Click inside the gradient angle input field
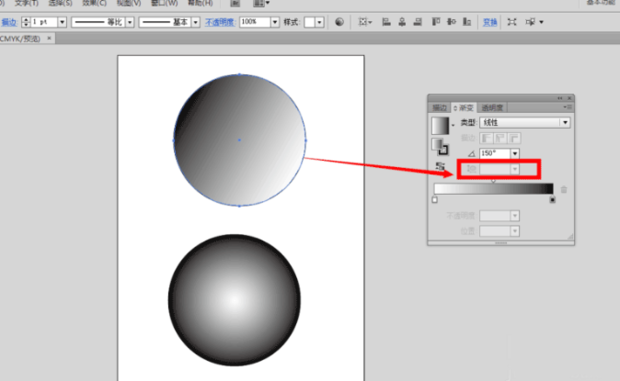 pyautogui.click(x=495, y=153)
